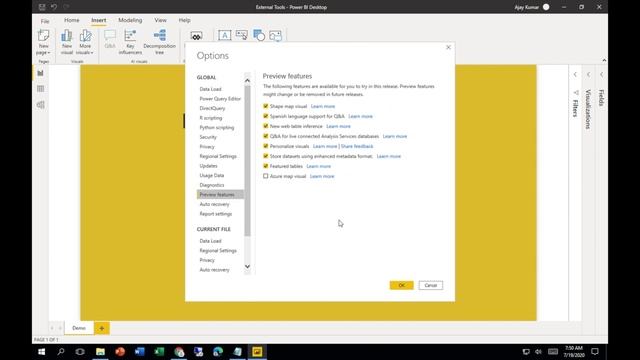Expand the Visualizations pane chevron
This screenshot has width=640, height=360.
coord(588,75)
